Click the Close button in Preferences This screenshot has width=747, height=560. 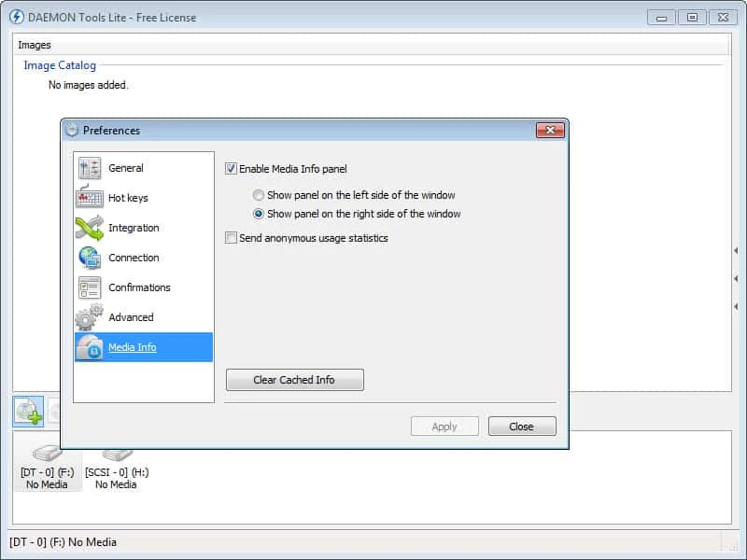[521, 427]
